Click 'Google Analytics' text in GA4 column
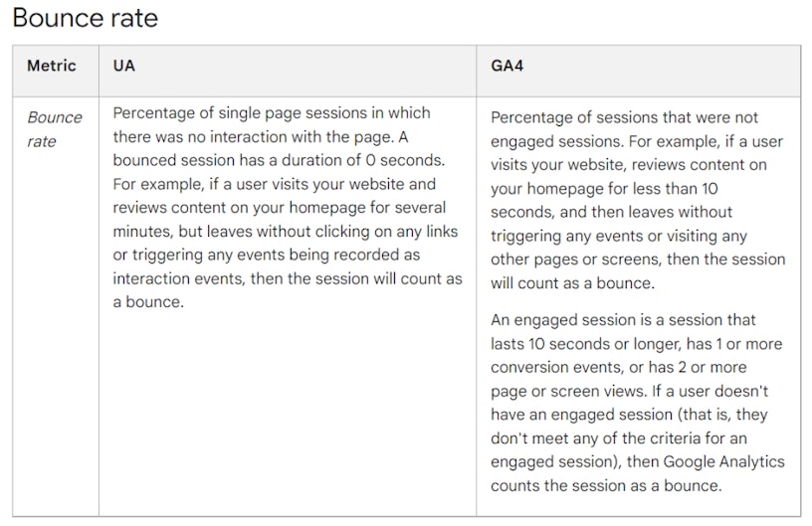Viewport: 812px width, 526px height. point(723,461)
